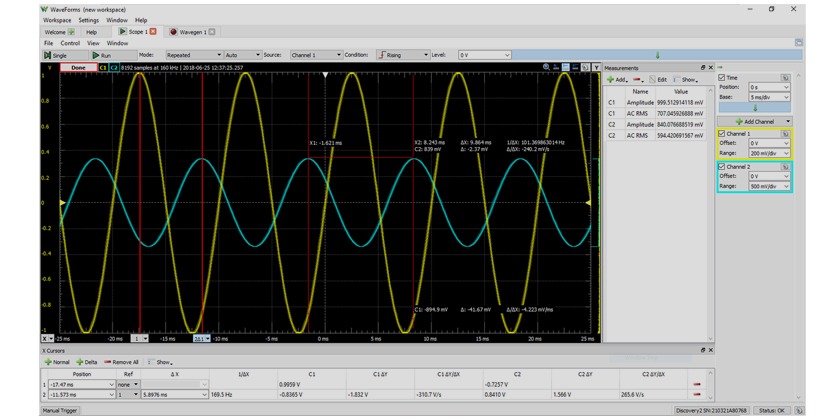Switch to the Wavegen 1 tab
The width and height of the screenshot is (840, 420).
click(192, 32)
